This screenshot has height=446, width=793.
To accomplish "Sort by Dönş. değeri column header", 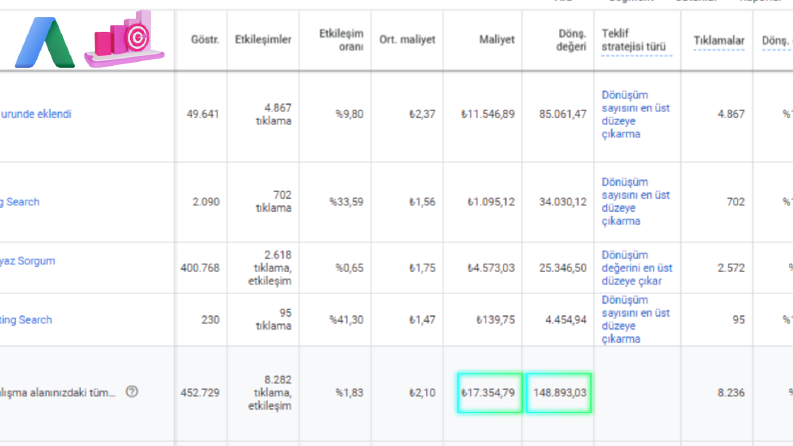I will point(571,40).
